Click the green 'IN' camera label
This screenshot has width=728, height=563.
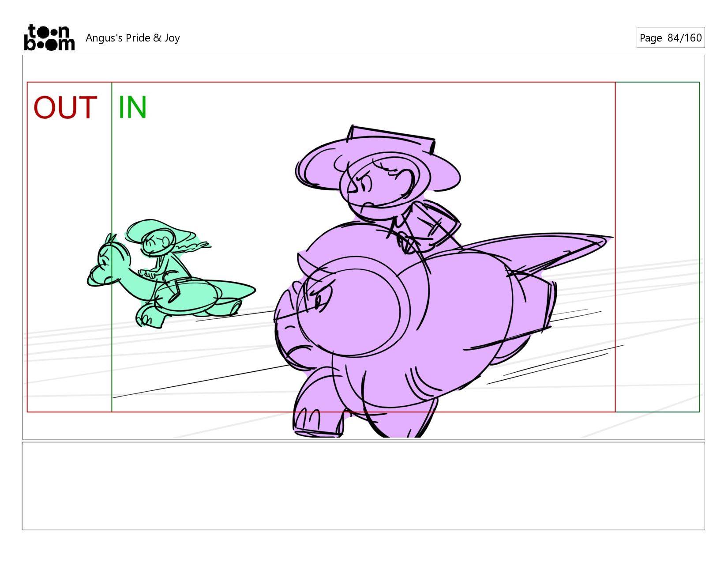(x=132, y=108)
